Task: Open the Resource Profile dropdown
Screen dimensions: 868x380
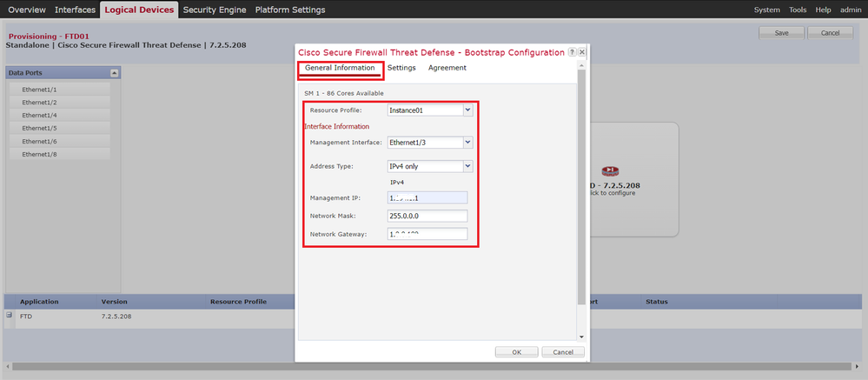Action: pos(467,110)
